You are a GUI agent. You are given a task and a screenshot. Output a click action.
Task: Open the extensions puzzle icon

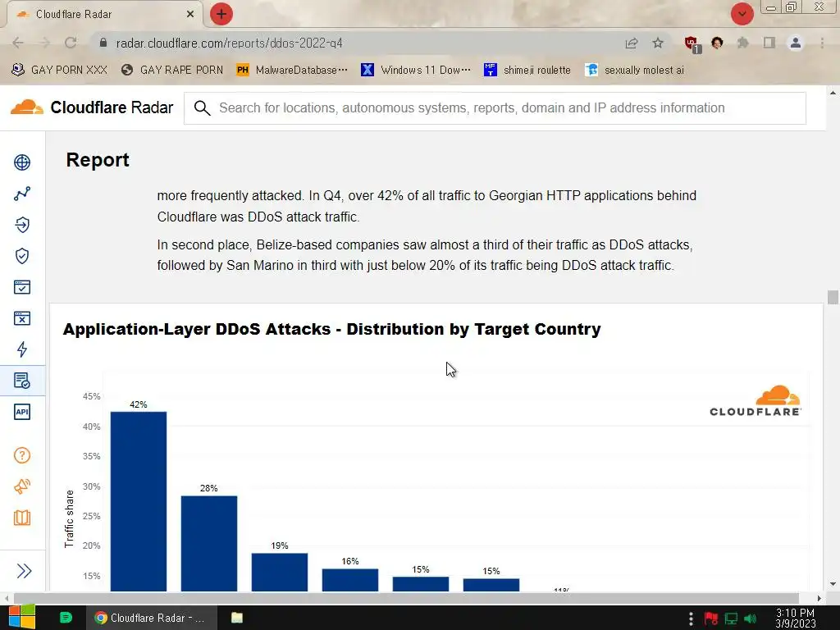(743, 43)
